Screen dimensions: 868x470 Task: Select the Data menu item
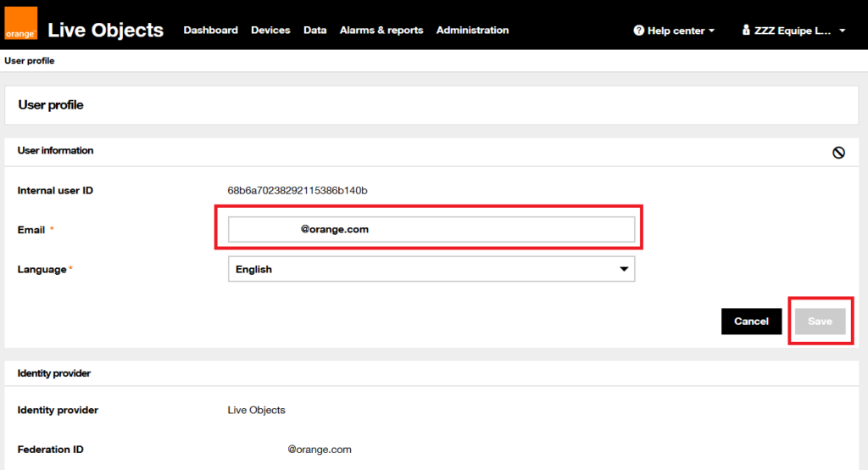[x=314, y=31]
